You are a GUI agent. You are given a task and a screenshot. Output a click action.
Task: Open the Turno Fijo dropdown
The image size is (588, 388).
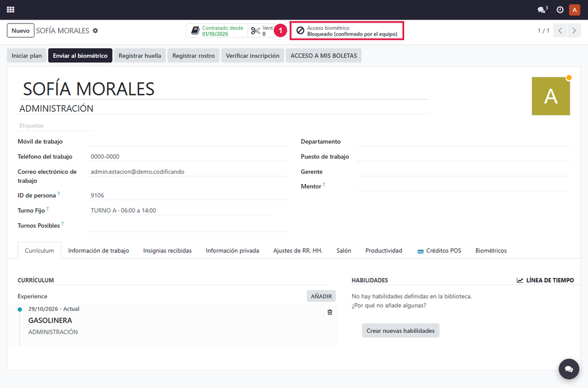click(180, 210)
